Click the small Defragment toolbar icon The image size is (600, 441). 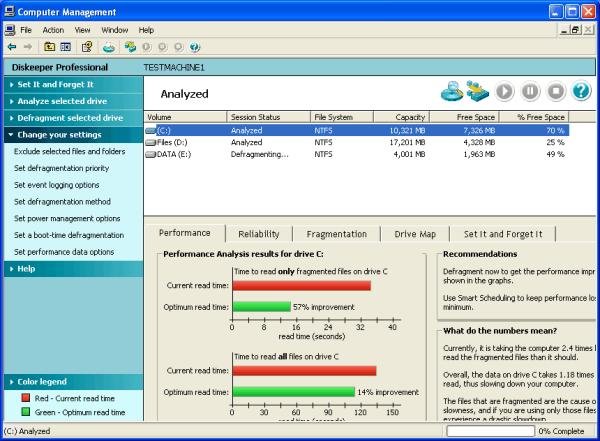pyautogui.click(x=130, y=47)
